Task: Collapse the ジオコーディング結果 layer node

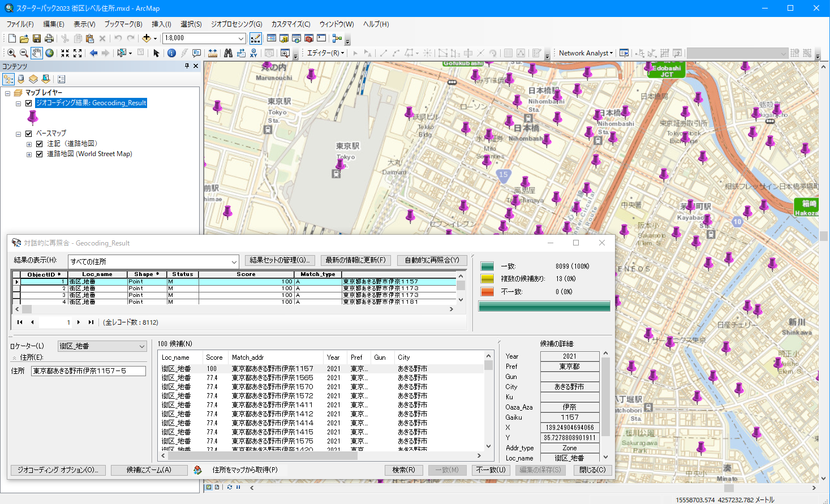Action: pos(19,104)
